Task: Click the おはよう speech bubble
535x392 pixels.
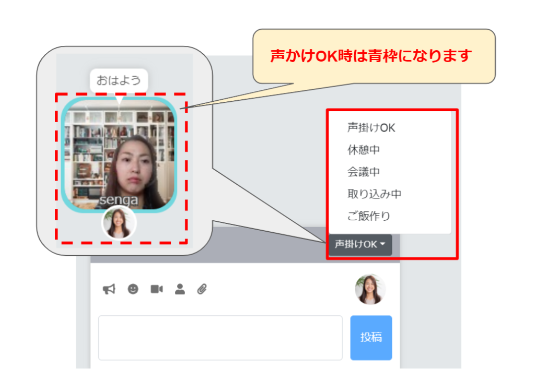Action: point(119,80)
